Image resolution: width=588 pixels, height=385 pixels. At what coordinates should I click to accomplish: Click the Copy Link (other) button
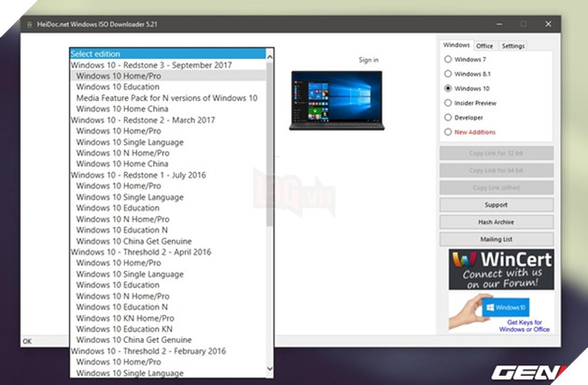coord(497,188)
